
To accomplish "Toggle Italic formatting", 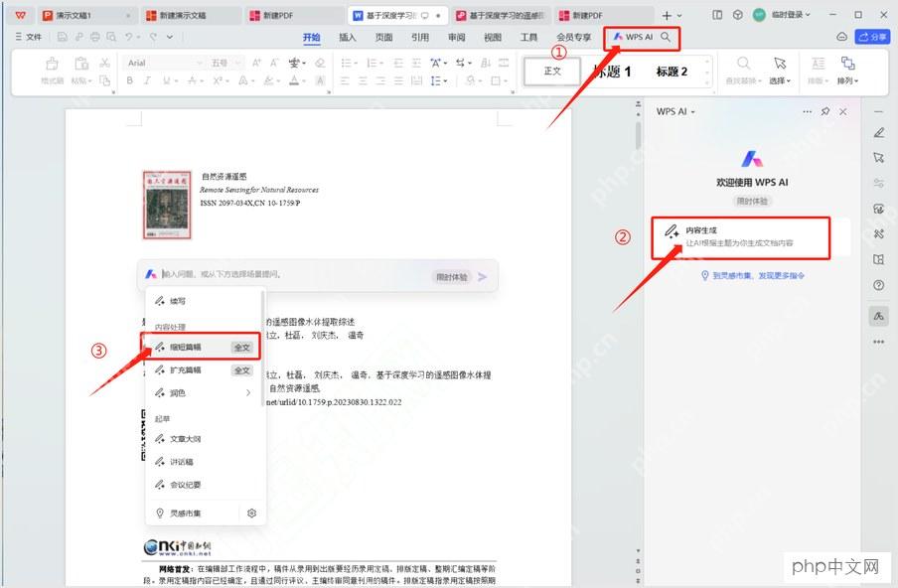I will tap(148, 80).
